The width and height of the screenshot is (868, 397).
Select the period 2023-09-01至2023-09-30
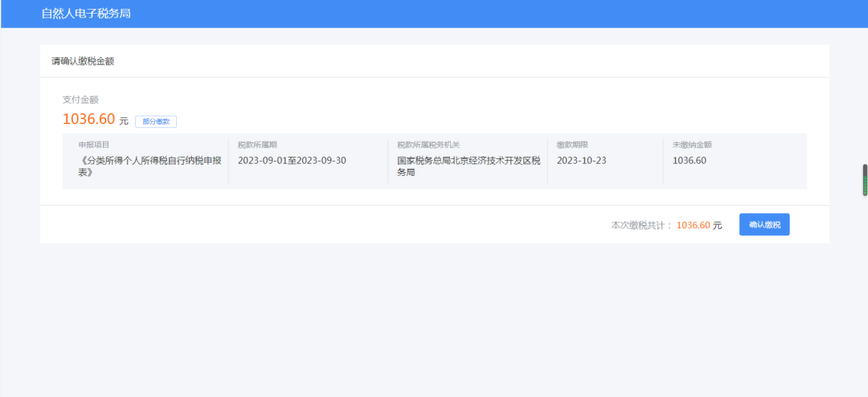(x=293, y=161)
